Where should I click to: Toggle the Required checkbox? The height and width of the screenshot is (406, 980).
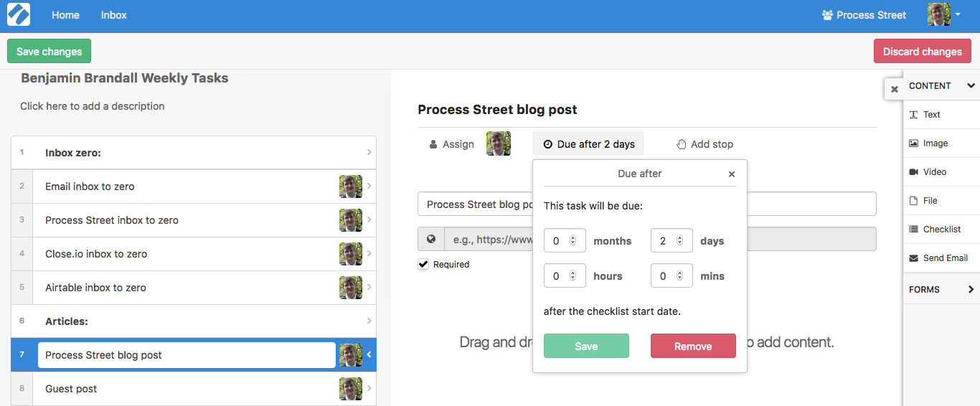coord(423,264)
